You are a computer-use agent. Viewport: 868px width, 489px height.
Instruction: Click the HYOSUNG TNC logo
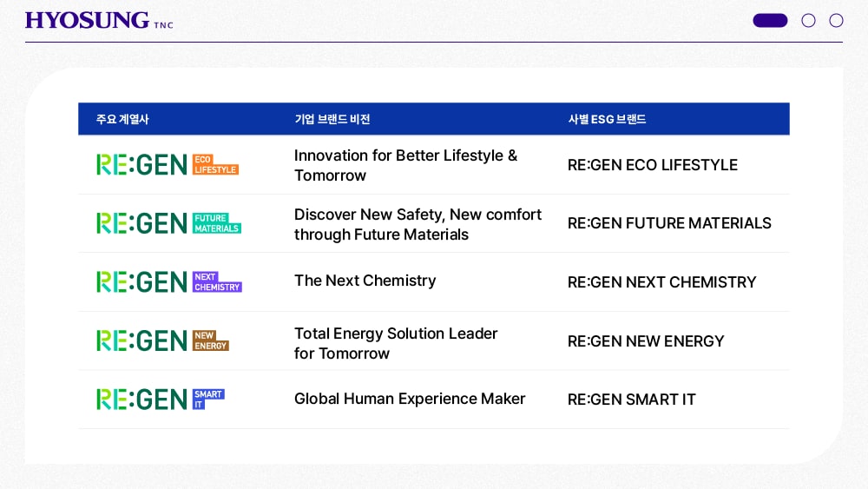point(99,21)
